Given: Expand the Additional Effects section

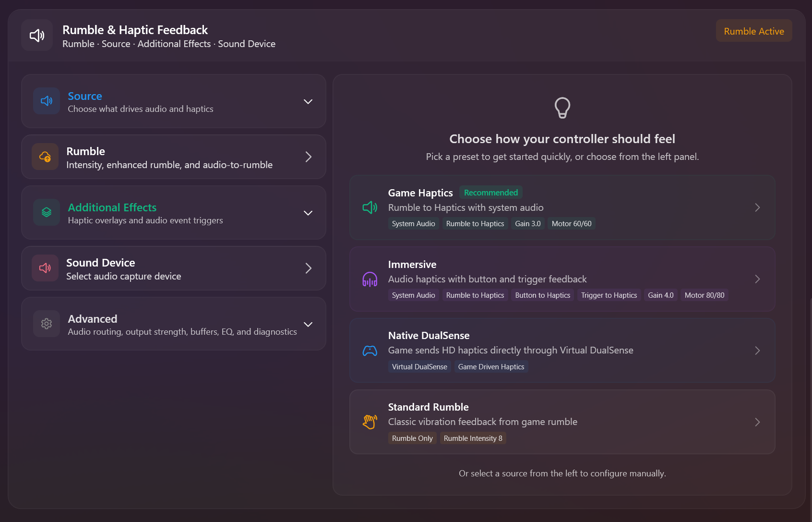Looking at the screenshot, I should click(x=308, y=213).
